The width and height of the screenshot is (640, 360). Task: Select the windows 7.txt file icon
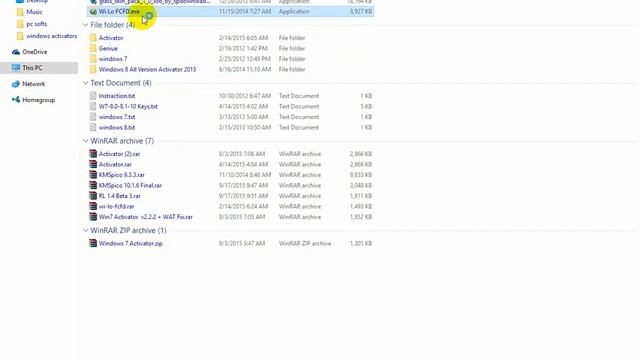click(93, 117)
